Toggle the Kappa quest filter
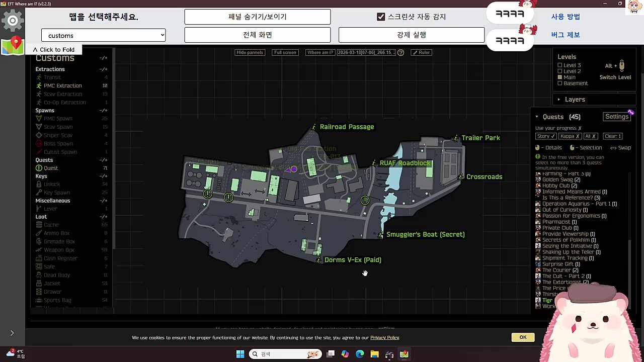The width and height of the screenshot is (644, 362). coord(570,136)
